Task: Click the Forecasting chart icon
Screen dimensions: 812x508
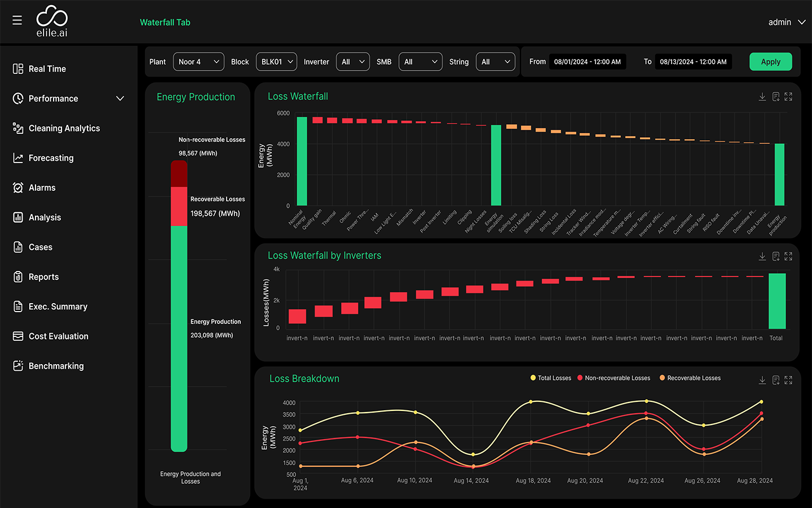Action: tap(18, 158)
